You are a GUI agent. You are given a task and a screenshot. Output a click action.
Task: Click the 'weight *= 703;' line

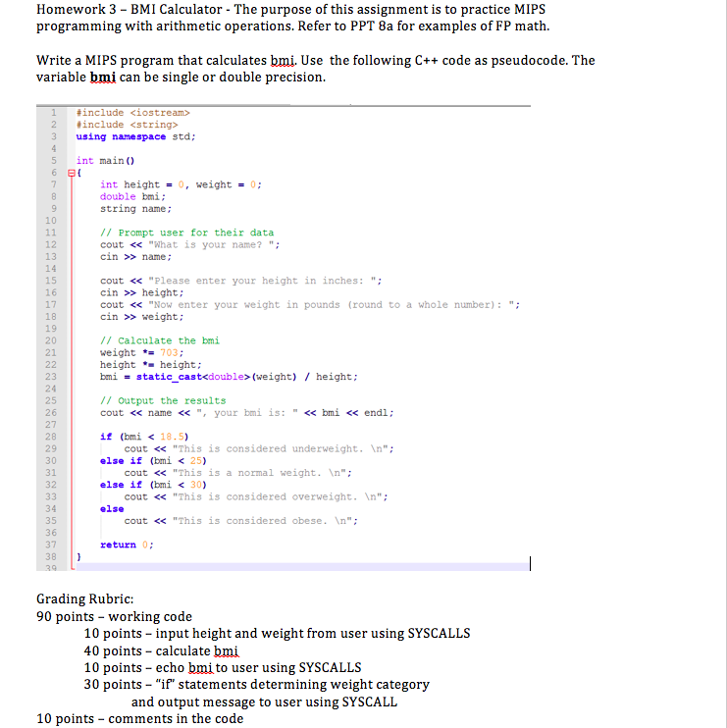pyautogui.click(x=142, y=353)
